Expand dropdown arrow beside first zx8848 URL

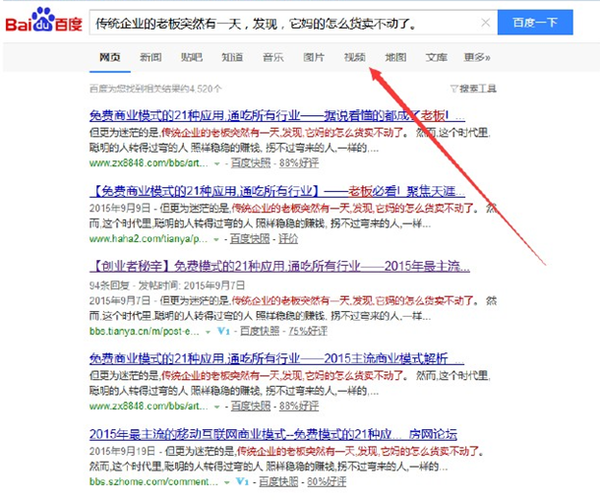tap(217, 164)
